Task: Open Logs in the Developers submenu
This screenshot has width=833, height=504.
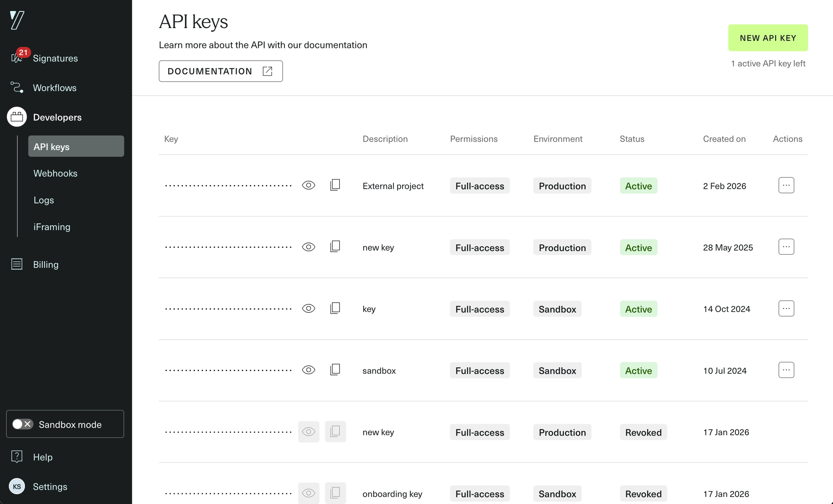Action: [x=44, y=200]
